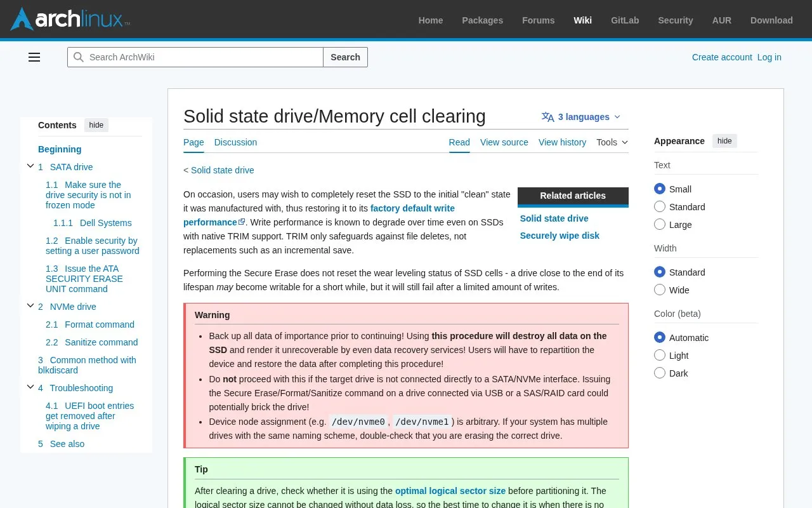
Task: Open the View history tab
Action: coord(562,142)
